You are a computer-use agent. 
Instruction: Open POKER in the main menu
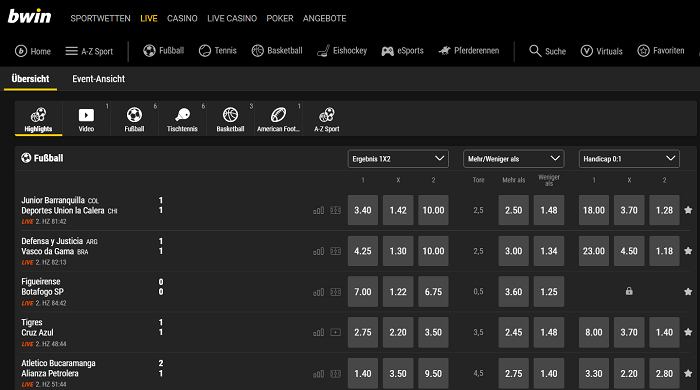click(280, 18)
